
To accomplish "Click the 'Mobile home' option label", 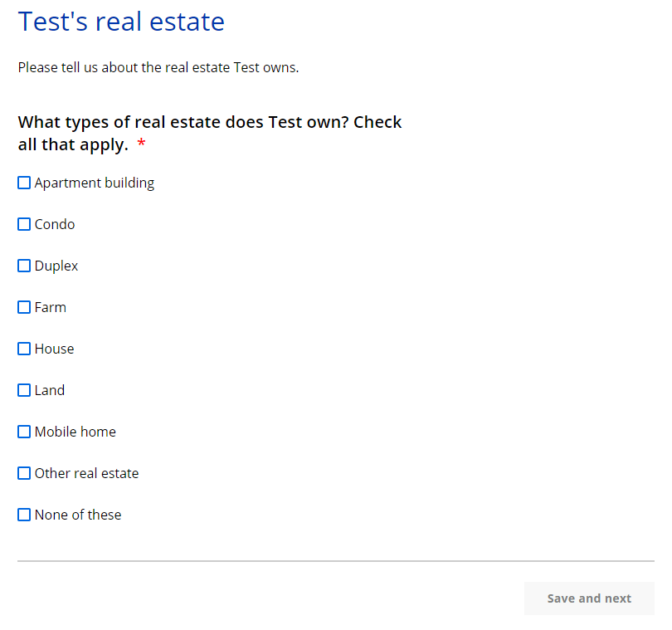I will 75,432.
